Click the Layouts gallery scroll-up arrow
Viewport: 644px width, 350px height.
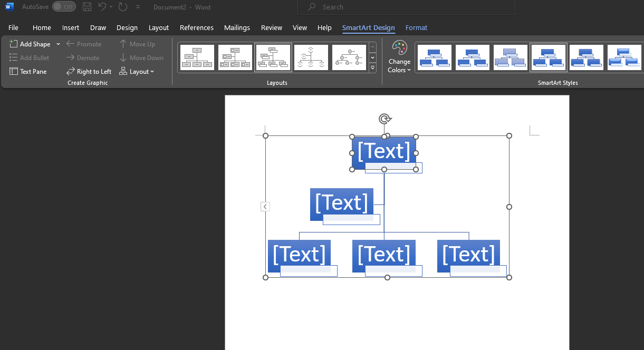tap(372, 46)
